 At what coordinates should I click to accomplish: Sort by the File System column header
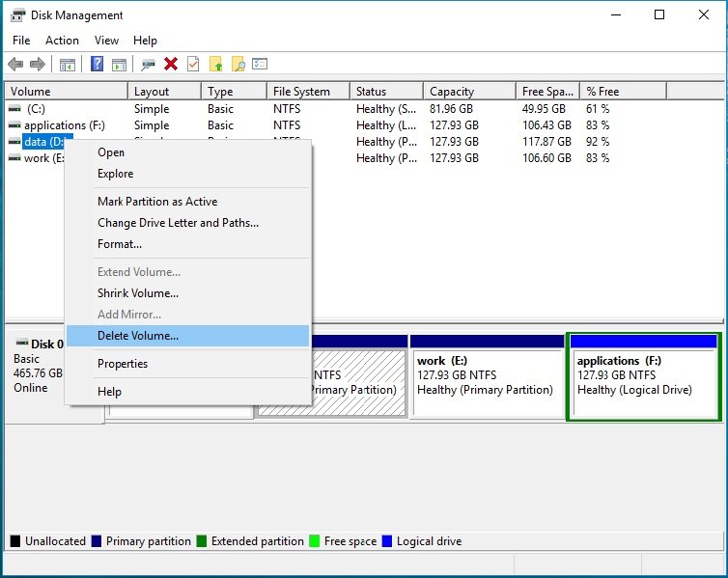point(309,92)
